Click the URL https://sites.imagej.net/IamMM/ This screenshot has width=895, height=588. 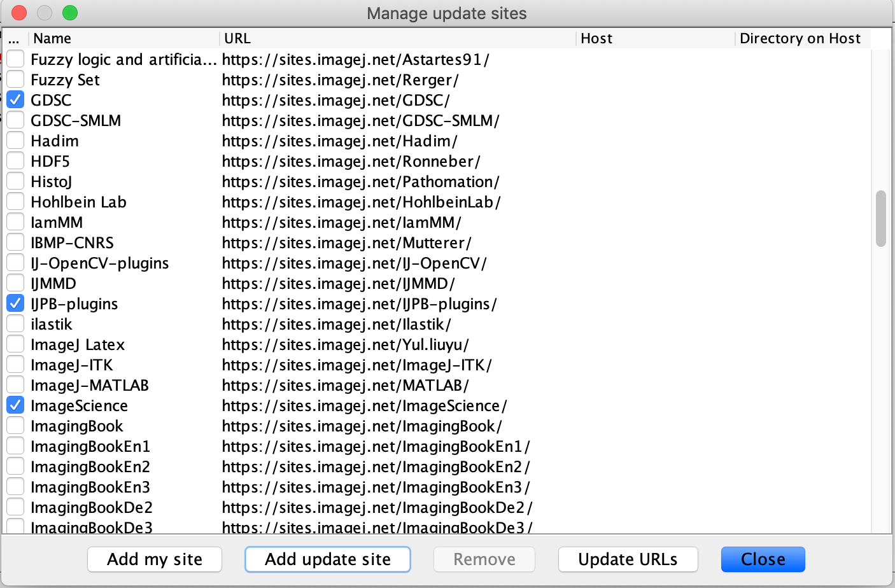(342, 222)
